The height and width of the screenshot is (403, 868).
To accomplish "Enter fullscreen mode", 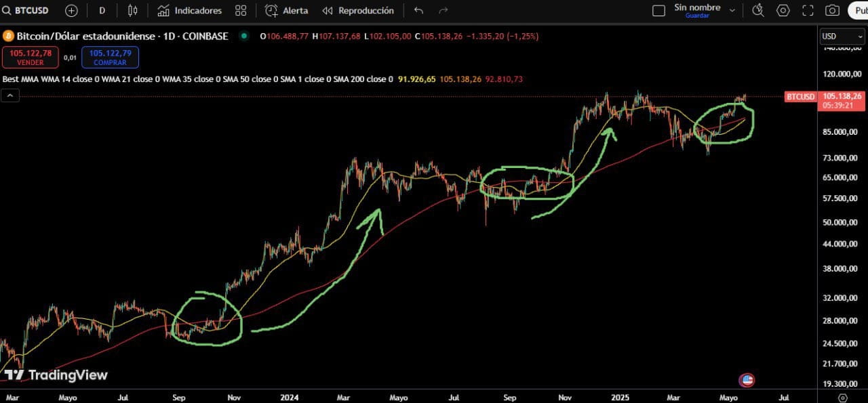I will click(x=808, y=11).
